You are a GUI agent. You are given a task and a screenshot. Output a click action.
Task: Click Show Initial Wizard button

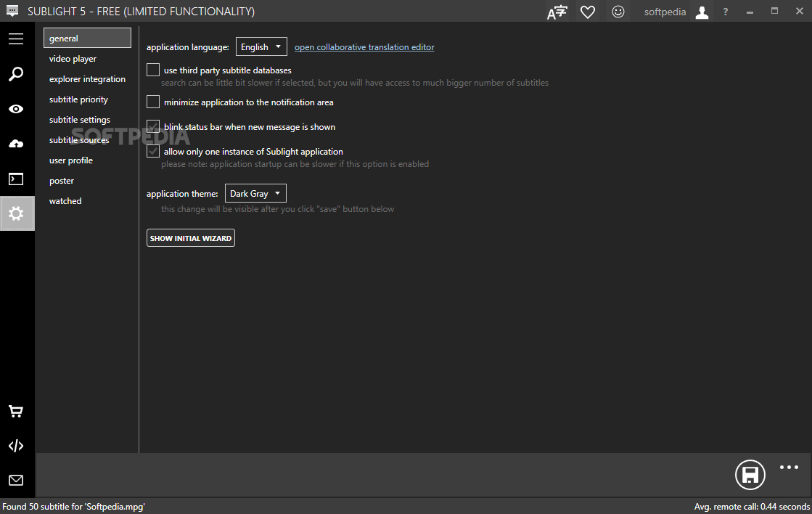coord(191,238)
